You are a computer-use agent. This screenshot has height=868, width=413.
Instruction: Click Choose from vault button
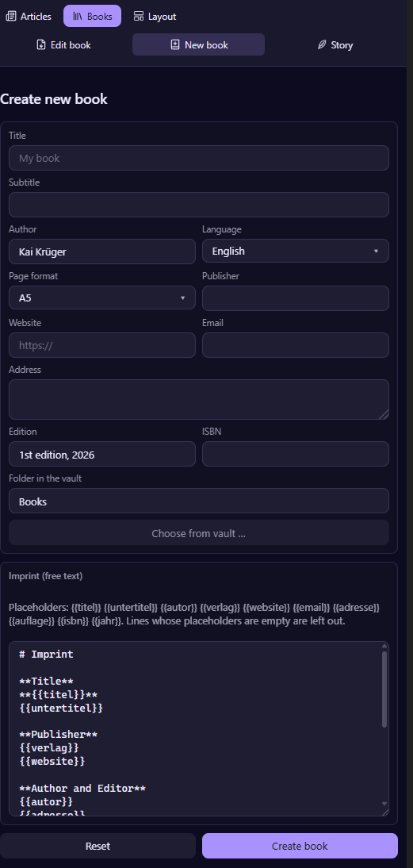point(198,534)
